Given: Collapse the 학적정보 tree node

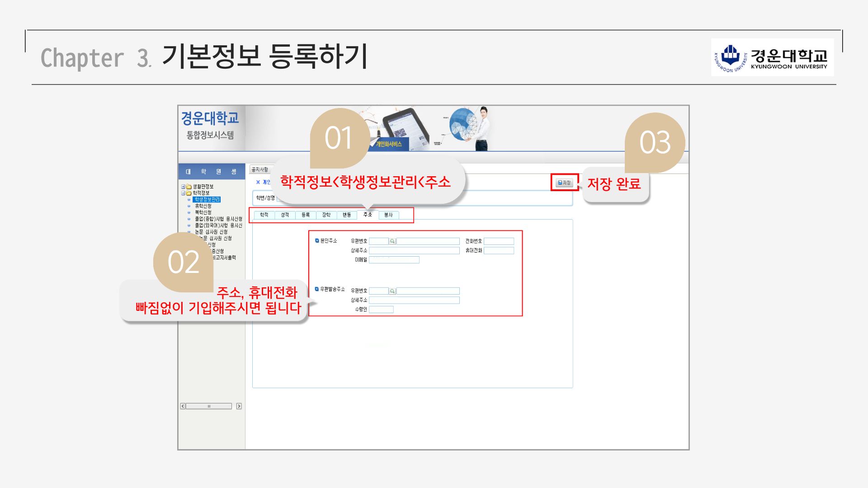Looking at the screenshot, I should coord(183,193).
